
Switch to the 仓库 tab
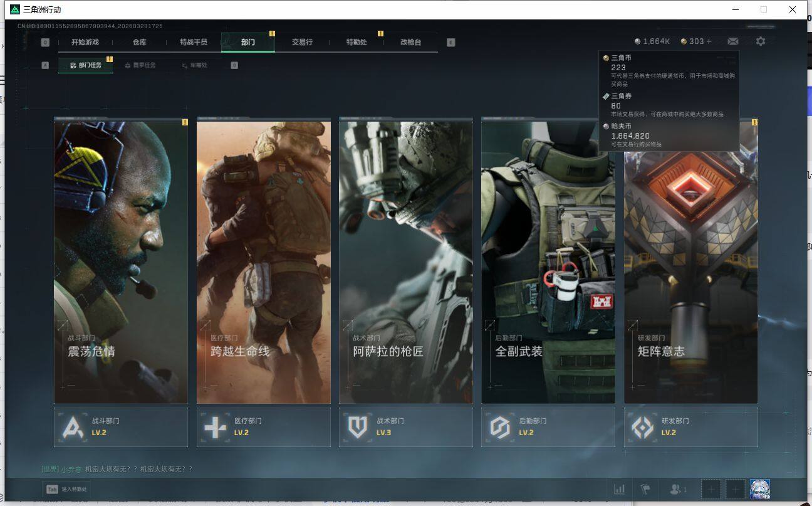click(139, 42)
